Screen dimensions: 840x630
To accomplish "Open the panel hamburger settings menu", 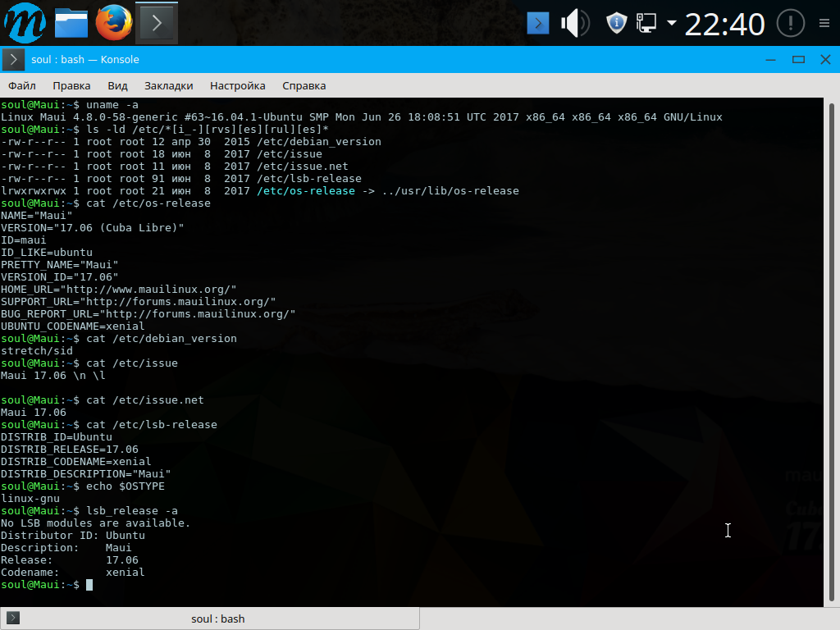I will coord(824,23).
